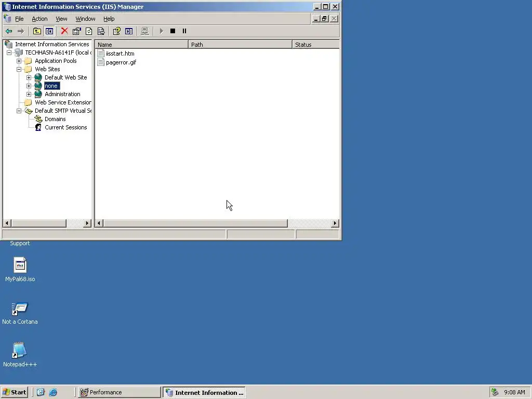The height and width of the screenshot is (399, 532).
Task: Open the Help menu
Action: coord(109,19)
